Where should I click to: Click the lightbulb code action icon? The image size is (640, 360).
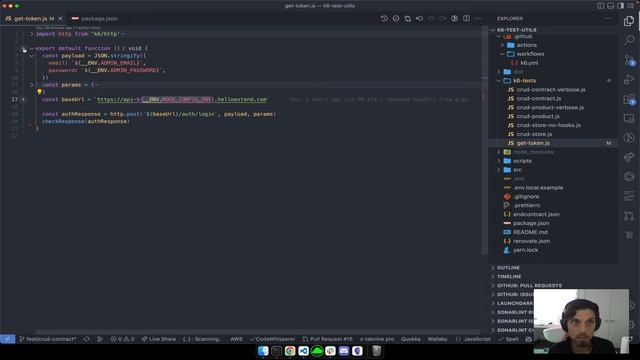click(x=40, y=92)
